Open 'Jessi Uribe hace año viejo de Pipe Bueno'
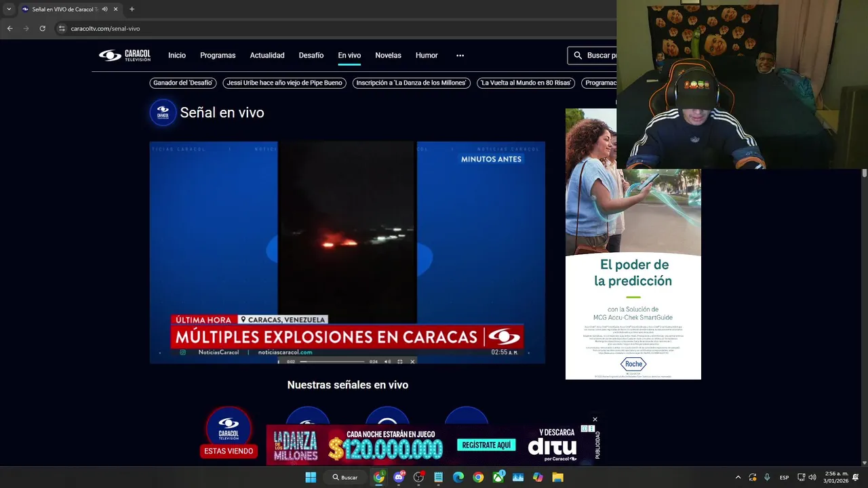This screenshot has height=488, width=868. 284,83
